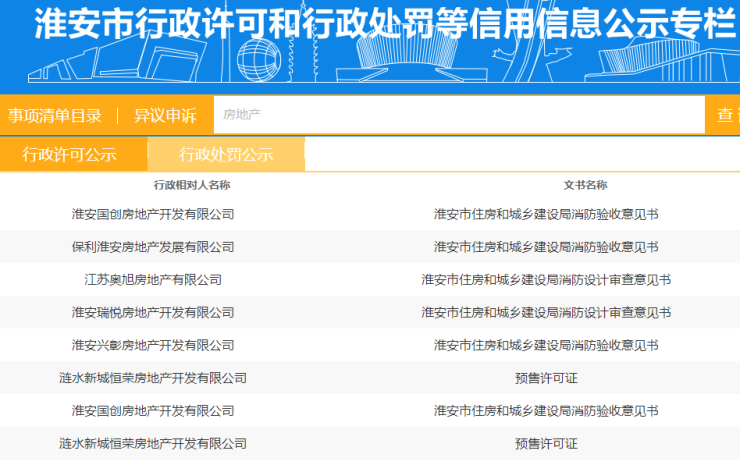Focus the search field containing 房地产
The height and width of the screenshot is (465, 740).
(x=458, y=115)
